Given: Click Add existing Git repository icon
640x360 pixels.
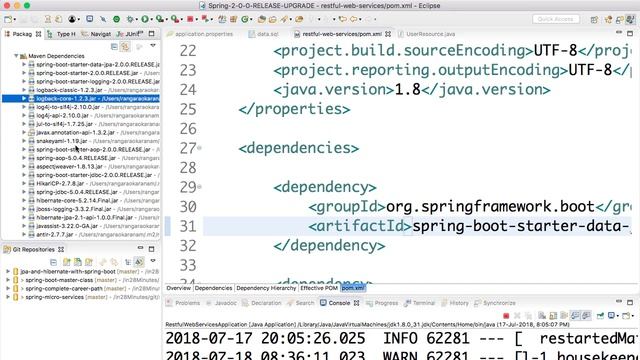Looking at the screenshot, I should 67,262.
